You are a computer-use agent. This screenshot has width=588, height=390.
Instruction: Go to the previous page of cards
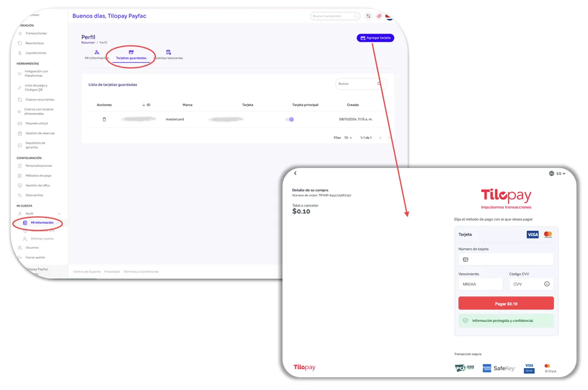[x=380, y=138]
